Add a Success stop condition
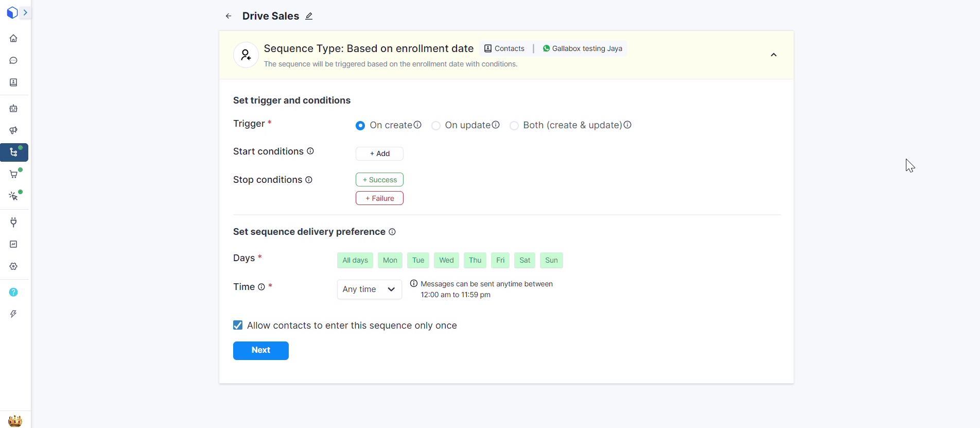The image size is (980, 428). (x=379, y=180)
